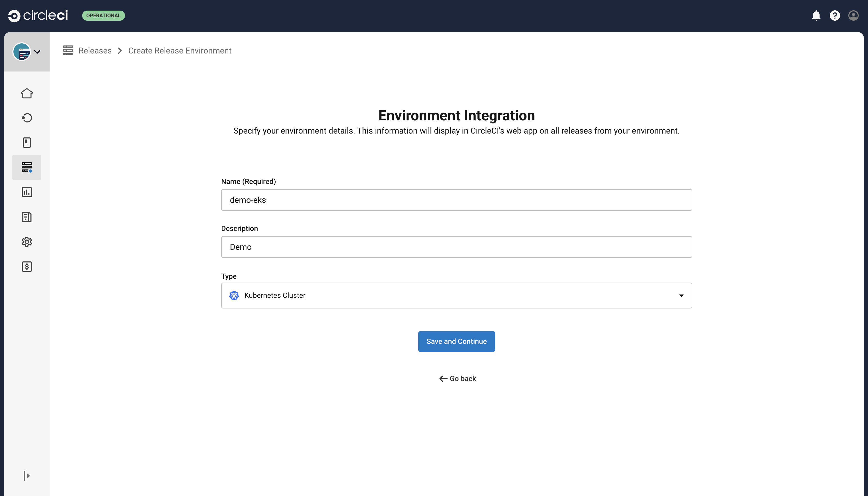View Plan using the dollar sign icon
This screenshot has height=496, width=868.
[27, 266]
